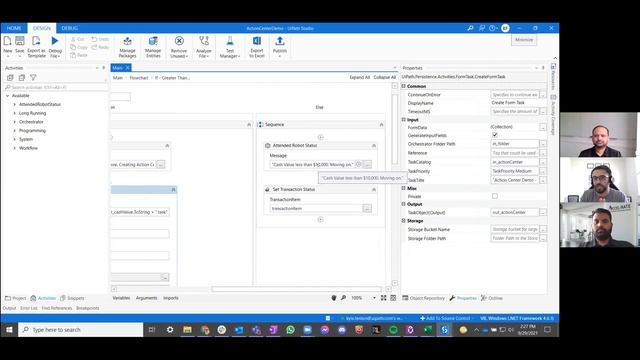Collapse the Output properties section

click(404, 204)
